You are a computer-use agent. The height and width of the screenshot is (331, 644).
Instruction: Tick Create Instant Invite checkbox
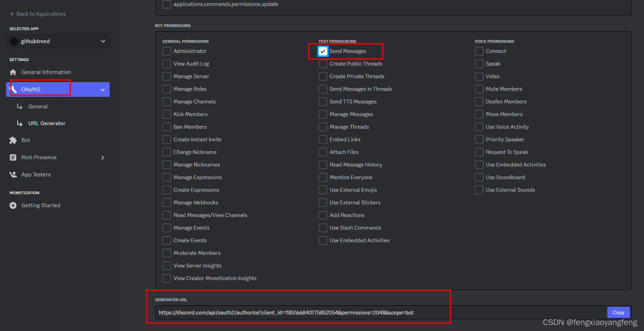pos(167,139)
